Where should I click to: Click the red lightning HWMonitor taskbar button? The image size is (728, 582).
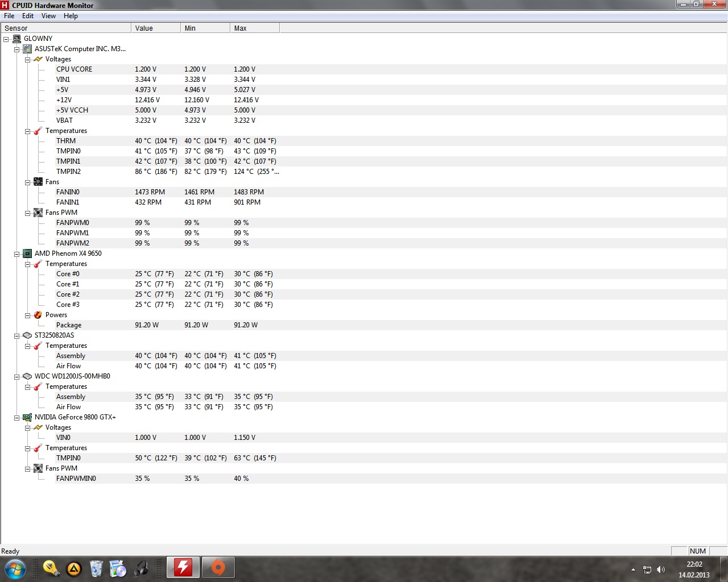coord(183,568)
